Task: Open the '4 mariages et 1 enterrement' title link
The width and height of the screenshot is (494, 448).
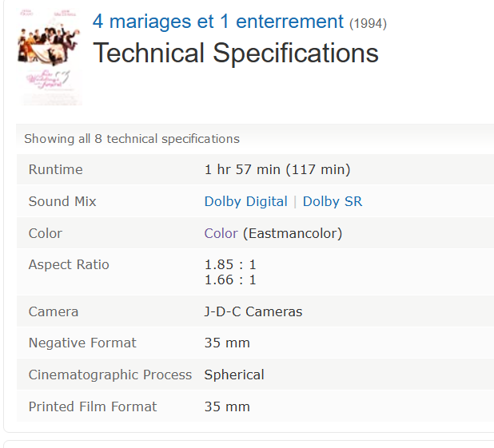Action: point(218,22)
